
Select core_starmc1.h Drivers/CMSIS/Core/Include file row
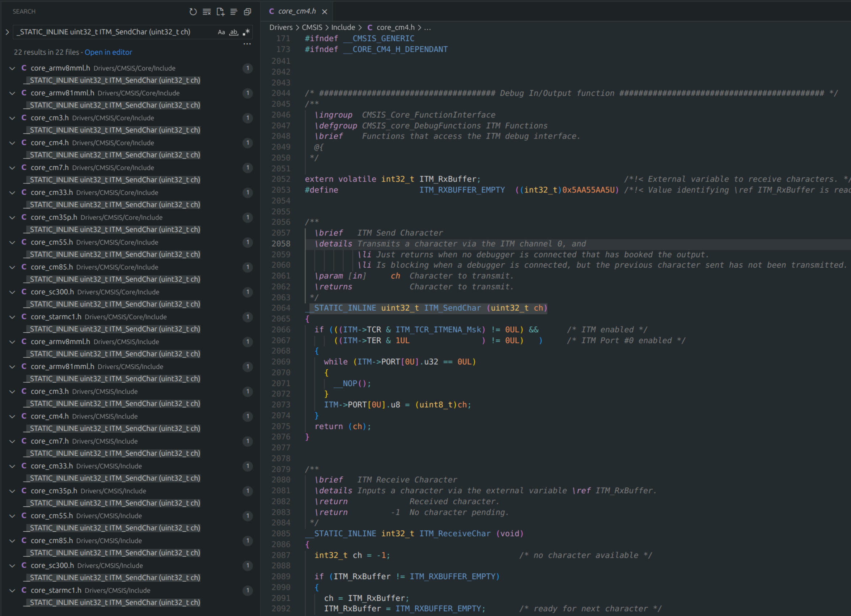pyautogui.click(x=130, y=317)
